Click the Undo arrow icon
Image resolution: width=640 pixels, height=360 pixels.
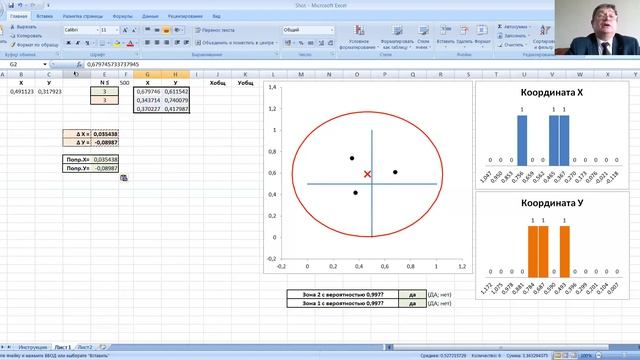pos(20,5)
